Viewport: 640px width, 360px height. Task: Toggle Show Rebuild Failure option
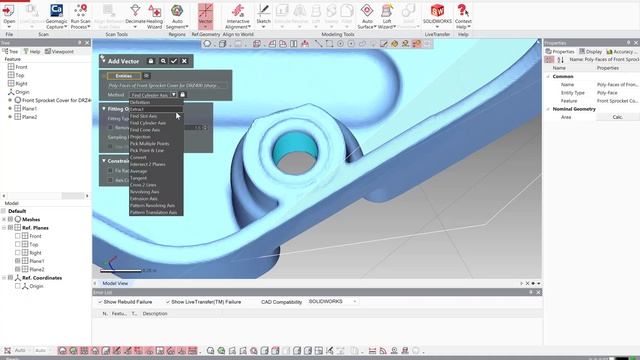pyautogui.click(x=124, y=302)
